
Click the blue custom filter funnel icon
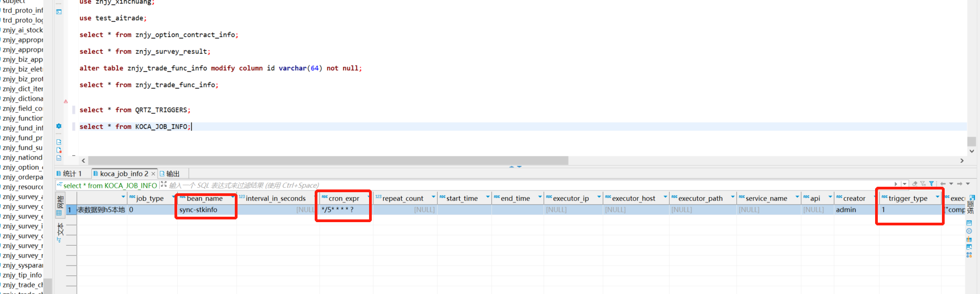click(931, 184)
